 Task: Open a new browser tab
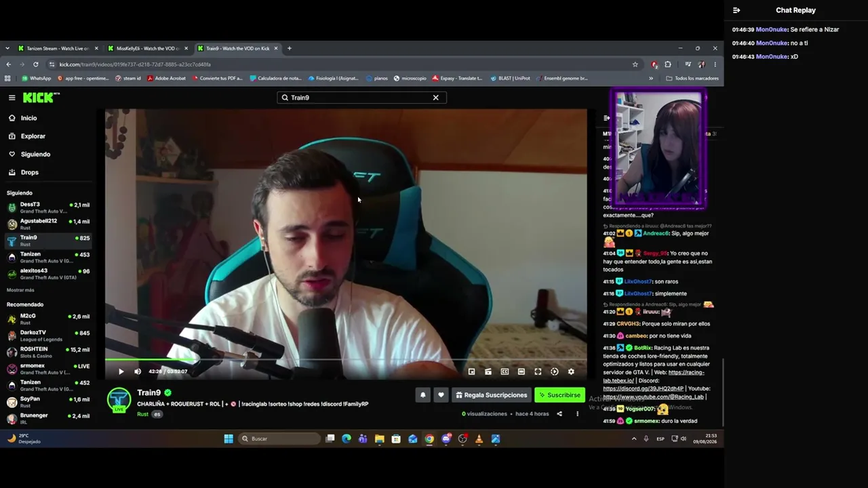click(290, 48)
